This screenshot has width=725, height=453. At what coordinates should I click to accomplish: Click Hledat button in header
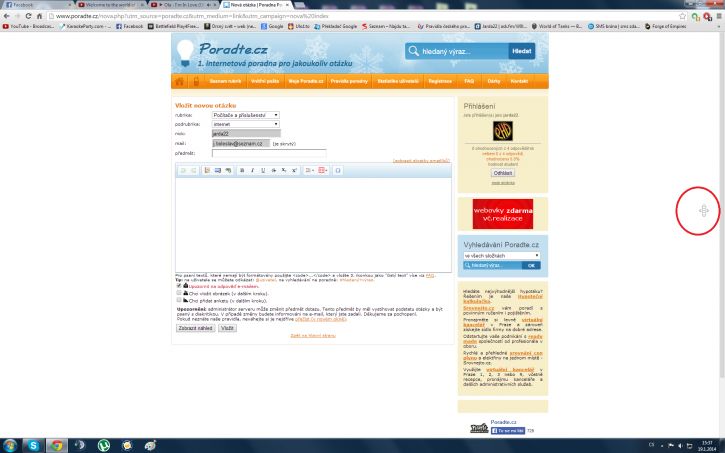[x=522, y=51]
